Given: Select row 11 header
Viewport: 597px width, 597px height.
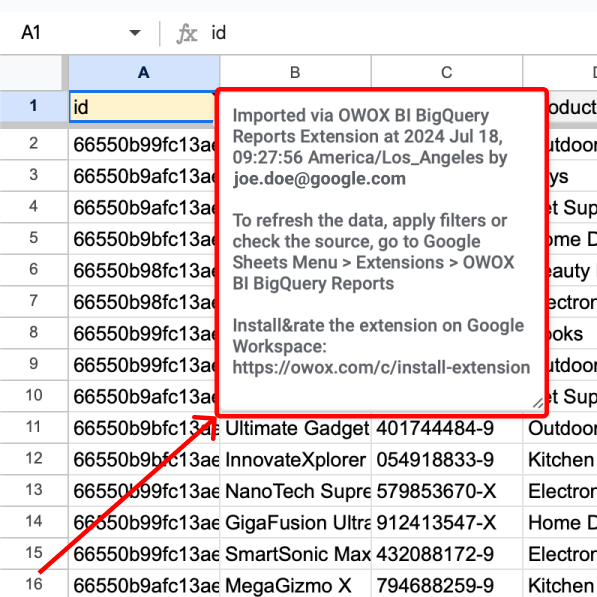Looking at the screenshot, I should 34,427.
